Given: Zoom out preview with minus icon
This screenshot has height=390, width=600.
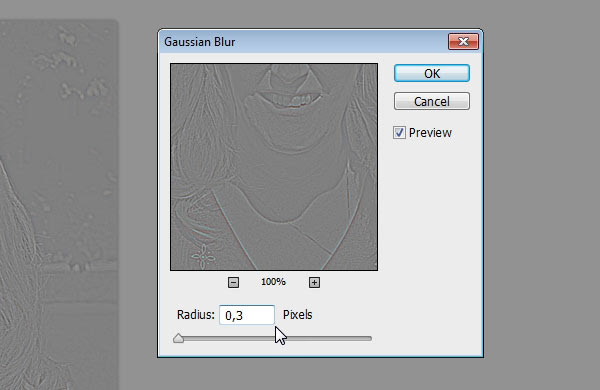Looking at the screenshot, I should pyautogui.click(x=233, y=282).
